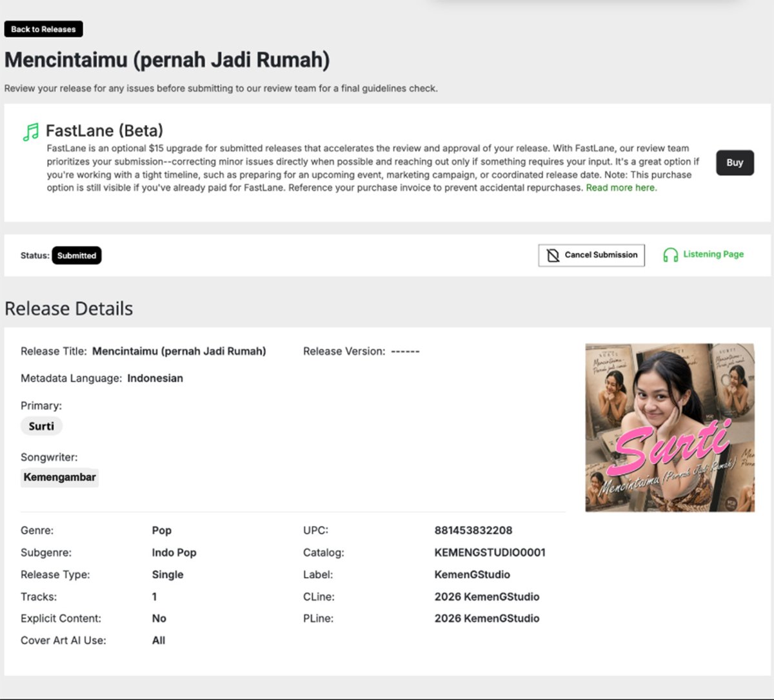This screenshot has height=700, width=774.
Task: Buy the FastLane upgrade
Action: pyautogui.click(x=735, y=162)
